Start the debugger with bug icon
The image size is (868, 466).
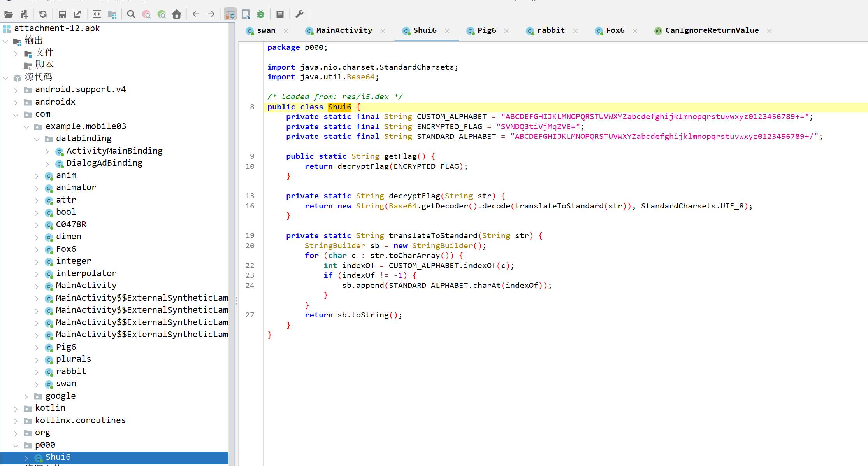pyautogui.click(x=261, y=14)
